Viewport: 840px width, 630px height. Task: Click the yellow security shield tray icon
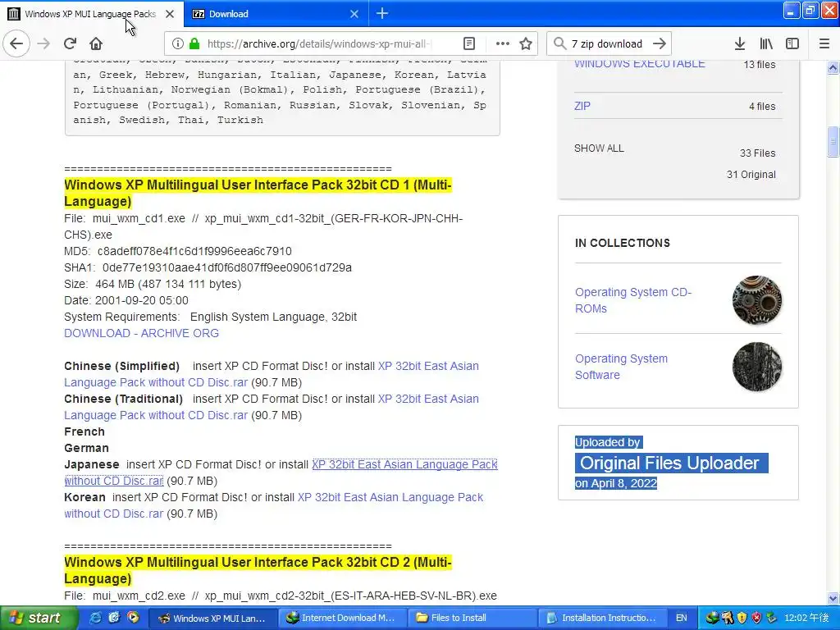click(x=742, y=618)
